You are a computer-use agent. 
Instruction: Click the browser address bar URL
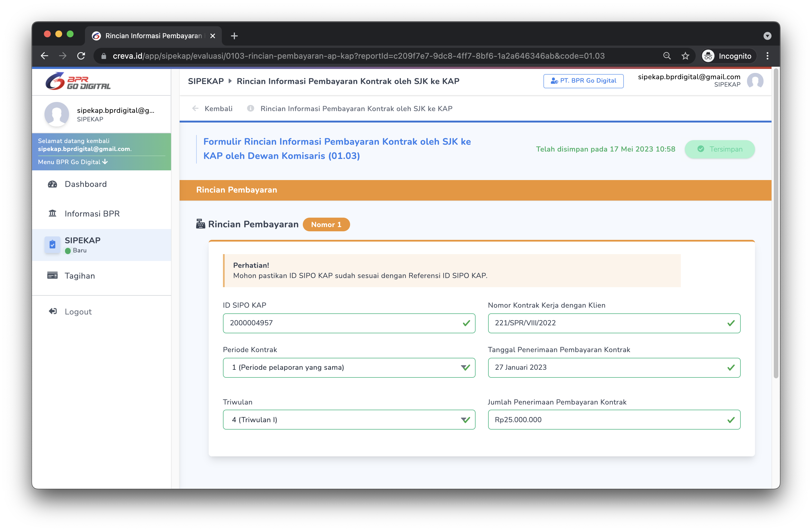(358, 56)
